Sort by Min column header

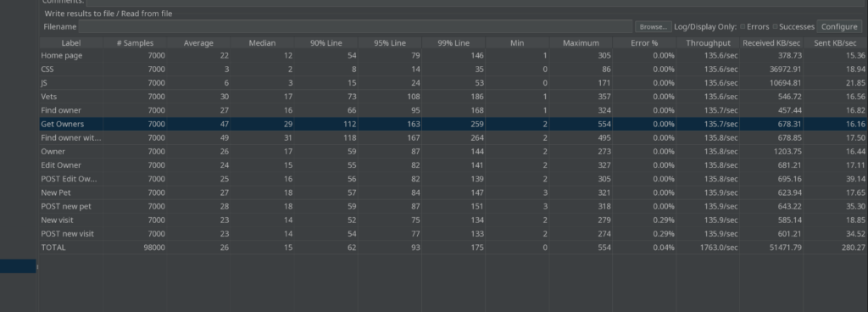[x=517, y=42]
